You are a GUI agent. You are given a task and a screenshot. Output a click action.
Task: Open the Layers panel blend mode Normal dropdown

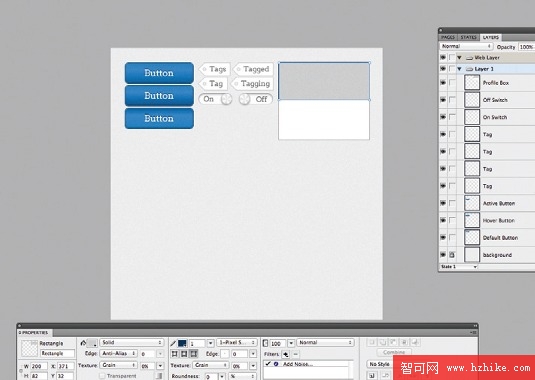tap(466, 46)
